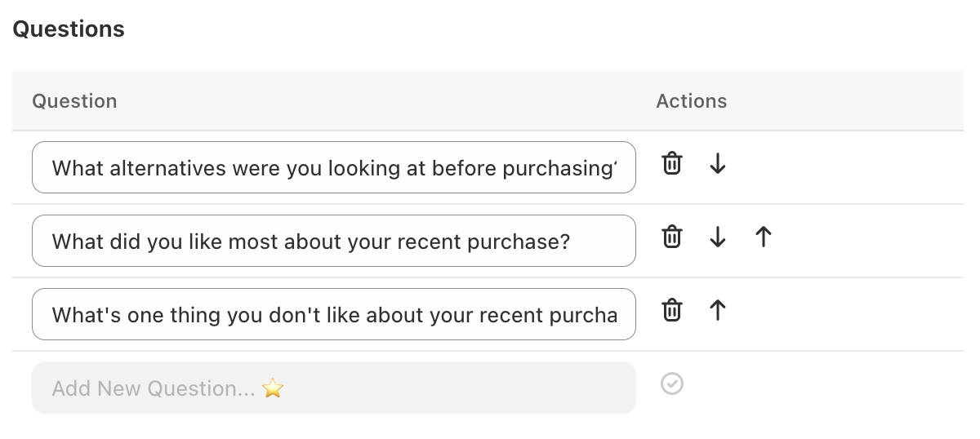Move the "don't like" question up
980x439 pixels.
718,310
